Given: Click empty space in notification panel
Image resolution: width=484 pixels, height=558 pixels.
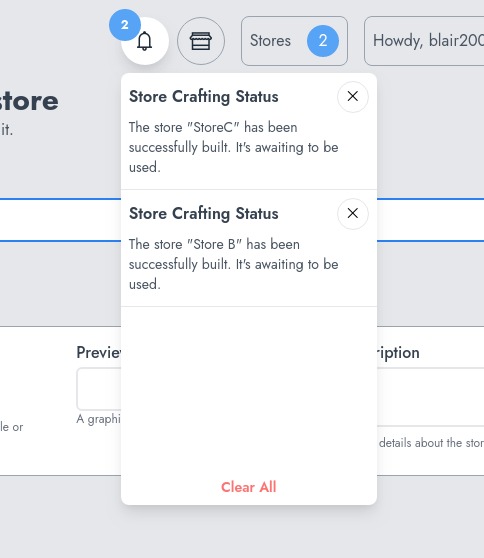Looking at the screenshot, I should point(248,388).
